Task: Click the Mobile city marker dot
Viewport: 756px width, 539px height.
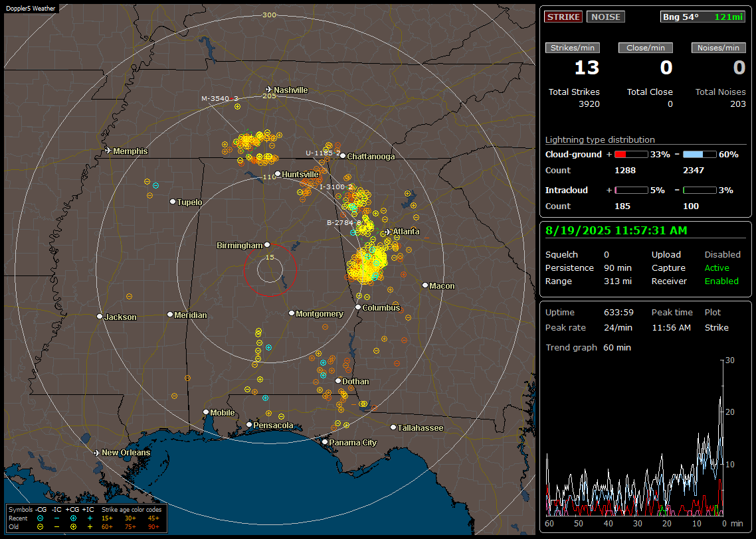Action: (x=206, y=412)
